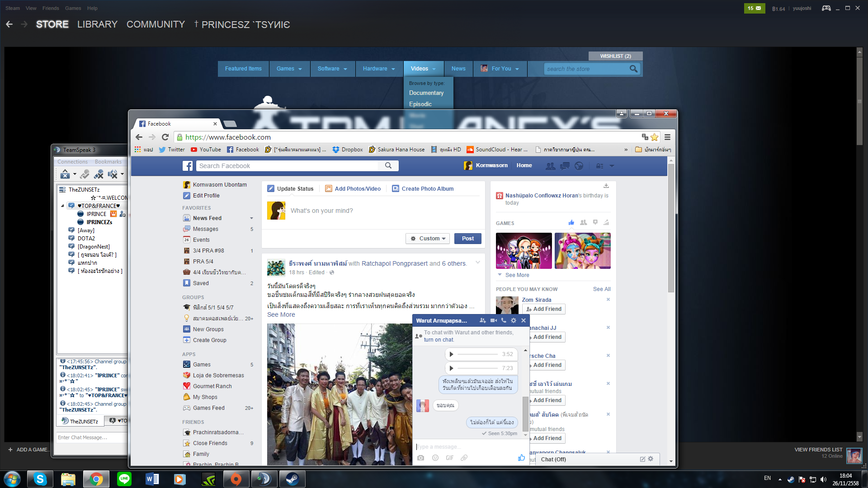
Task: Open the Custom audience dropdown
Action: 428,239
